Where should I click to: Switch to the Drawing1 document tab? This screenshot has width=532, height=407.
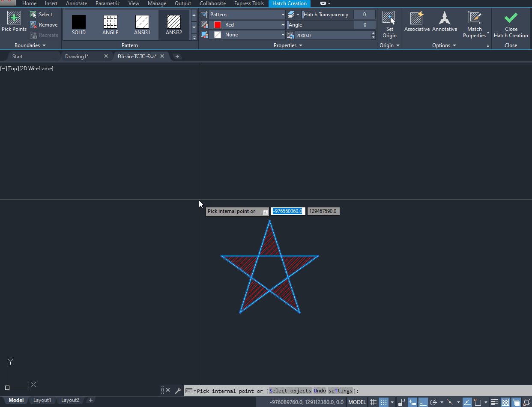click(77, 56)
